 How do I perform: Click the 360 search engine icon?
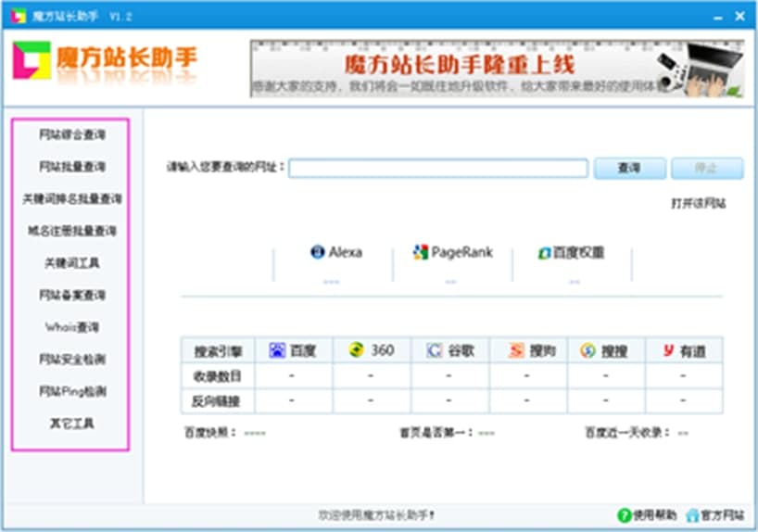356,349
